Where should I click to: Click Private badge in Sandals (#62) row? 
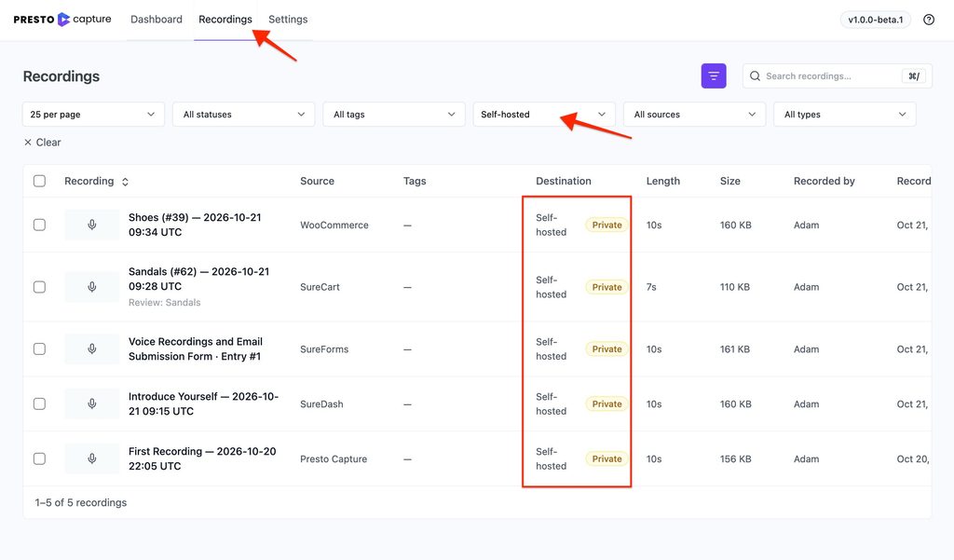pos(606,287)
